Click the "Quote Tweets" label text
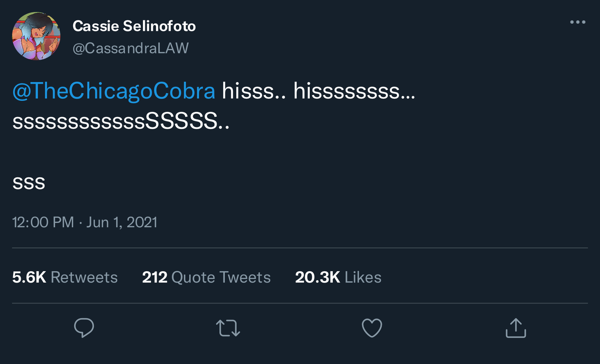600x364 pixels. [221, 277]
